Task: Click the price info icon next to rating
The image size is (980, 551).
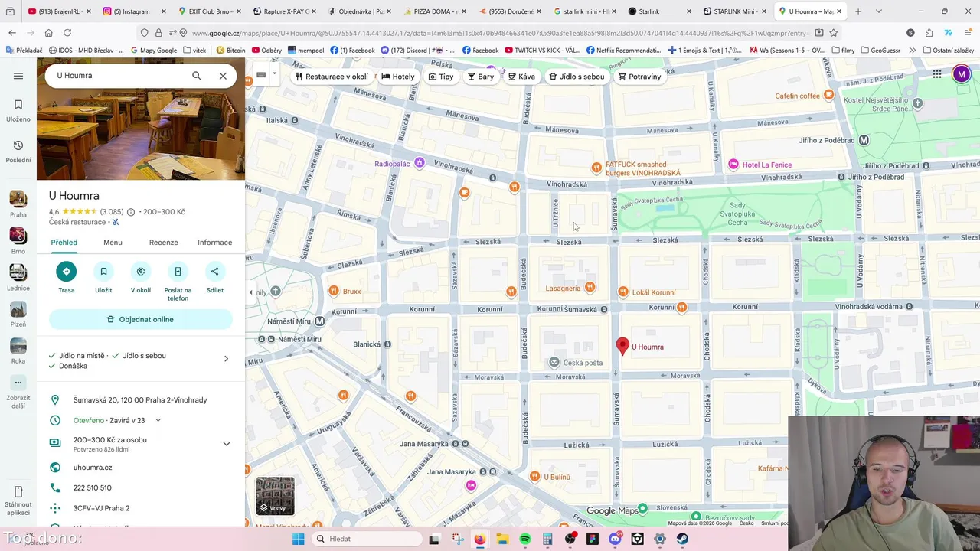Action: (131, 212)
